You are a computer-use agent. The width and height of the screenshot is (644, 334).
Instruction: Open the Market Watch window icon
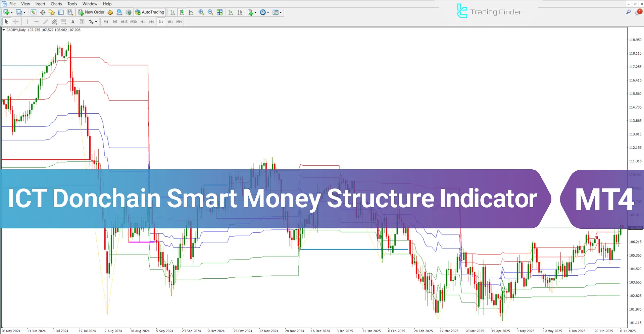pos(33,12)
